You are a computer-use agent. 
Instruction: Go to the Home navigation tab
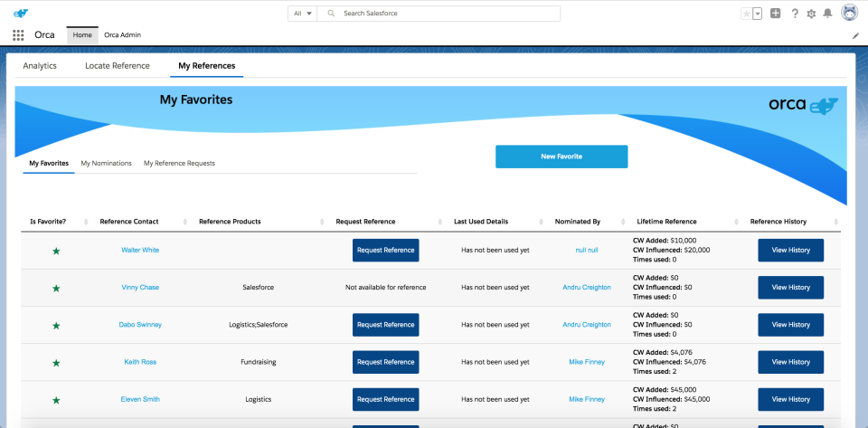click(82, 35)
